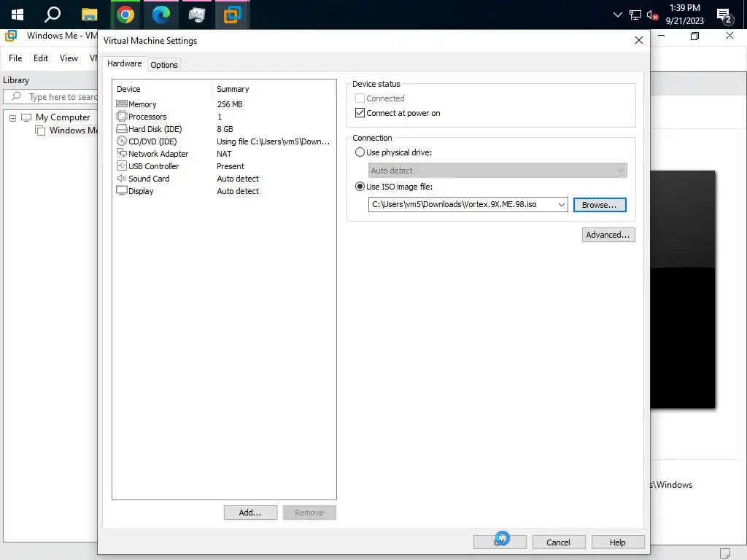747x560 pixels.
Task: Click the CD/DVD (IDE) disc icon
Action: 122,141
